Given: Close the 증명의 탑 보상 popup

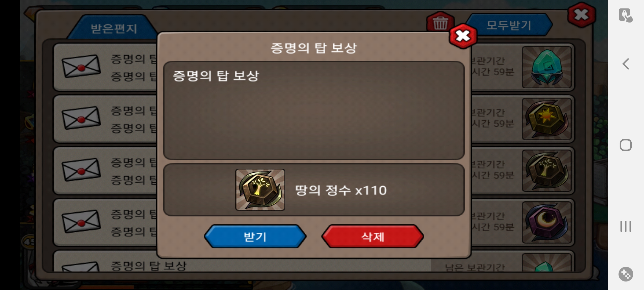Looking at the screenshot, I should click(463, 36).
